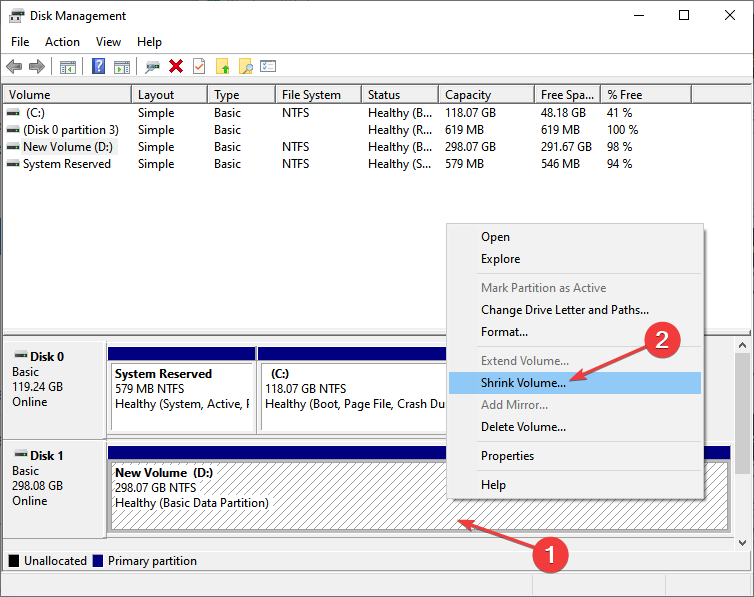Sort by the Volume column header
Viewport: 754px width, 597px height.
67,95
